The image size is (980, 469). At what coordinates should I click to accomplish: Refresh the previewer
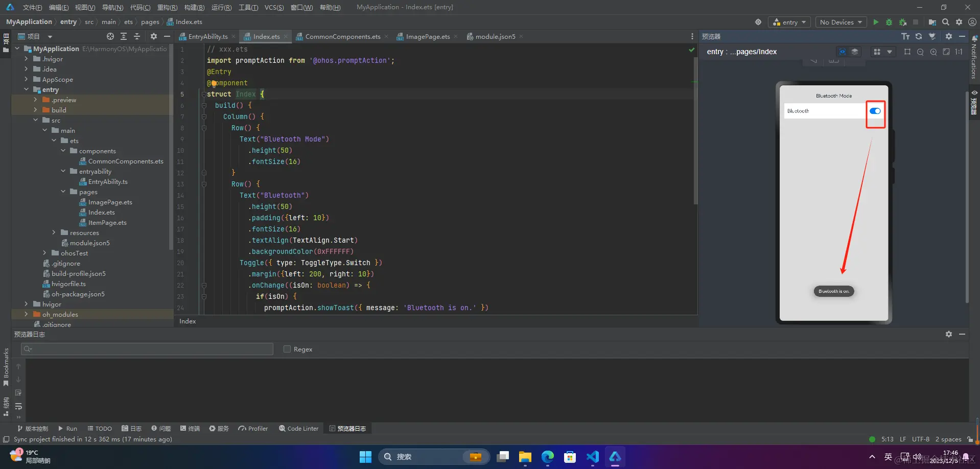919,36
